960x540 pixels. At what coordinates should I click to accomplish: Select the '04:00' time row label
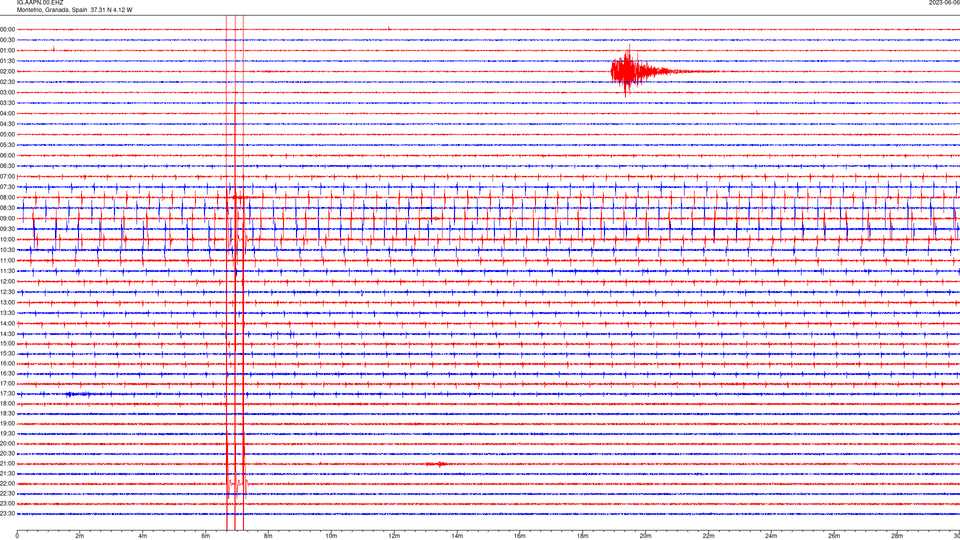click(x=7, y=113)
